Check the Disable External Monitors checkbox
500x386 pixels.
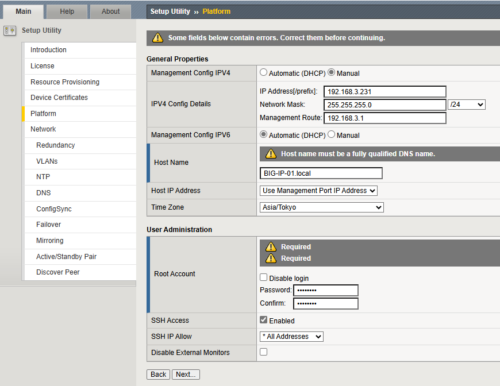[x=263, y=352]
